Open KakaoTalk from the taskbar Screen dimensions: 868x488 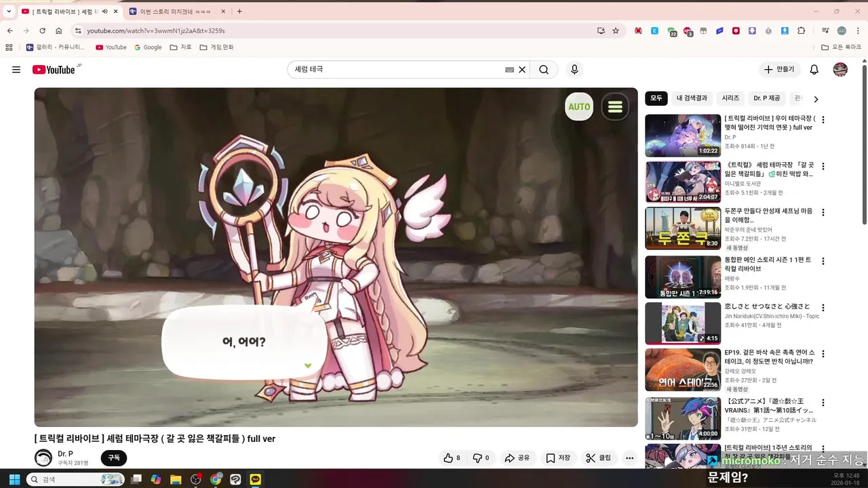[255, 479]
